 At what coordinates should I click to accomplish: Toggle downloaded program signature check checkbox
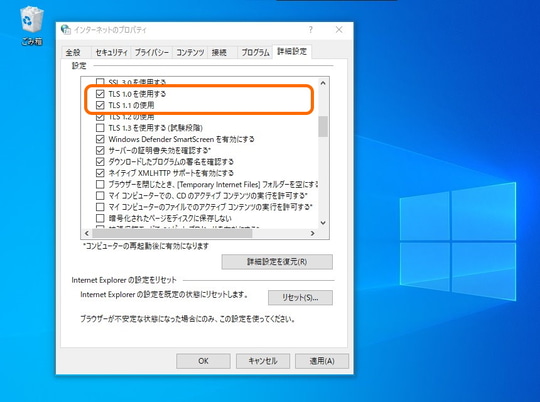[x=100, y=162]
